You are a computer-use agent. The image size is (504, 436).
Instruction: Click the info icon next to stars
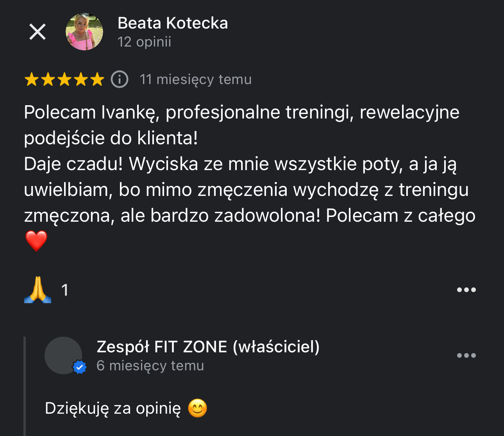(120, 79)
